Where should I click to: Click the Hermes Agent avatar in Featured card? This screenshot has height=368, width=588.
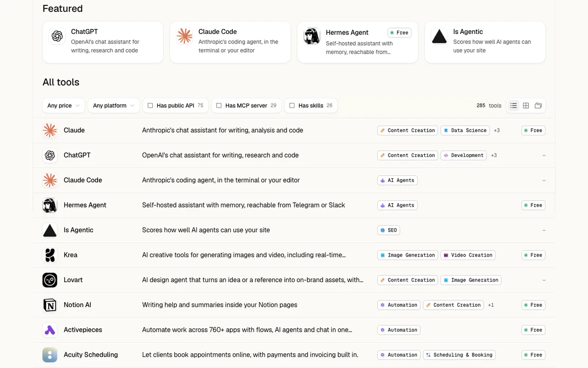click(x=312, y=36)
